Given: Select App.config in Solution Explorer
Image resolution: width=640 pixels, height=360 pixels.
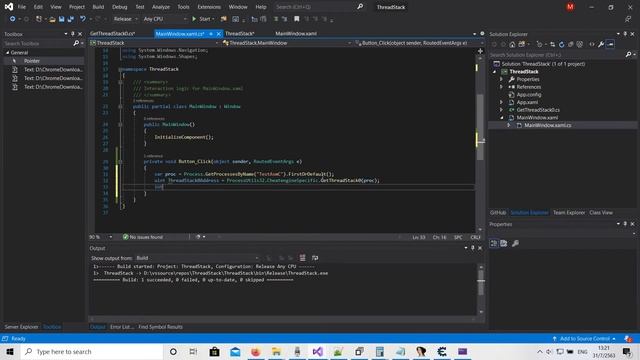Looking at the screenshot, I should point(529,95).
